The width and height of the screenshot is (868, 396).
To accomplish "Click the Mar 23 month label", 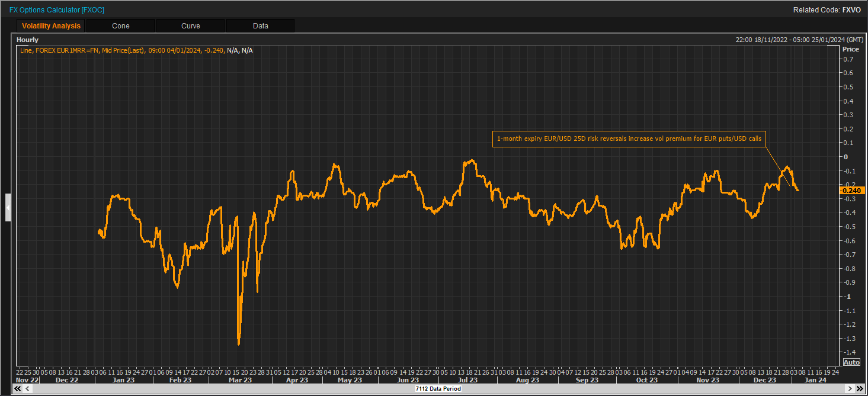I will 239,380.
